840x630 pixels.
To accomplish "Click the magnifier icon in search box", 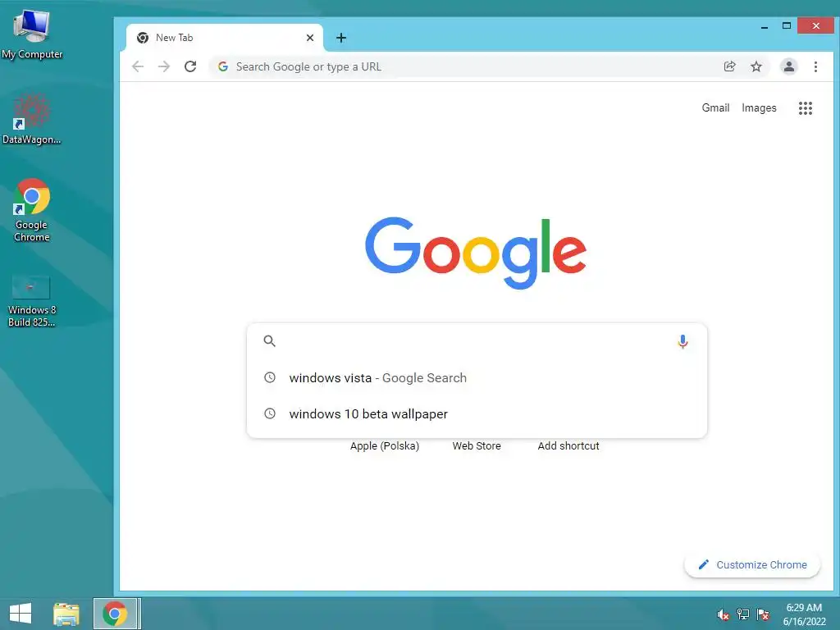I will click(x=269, y=340).
